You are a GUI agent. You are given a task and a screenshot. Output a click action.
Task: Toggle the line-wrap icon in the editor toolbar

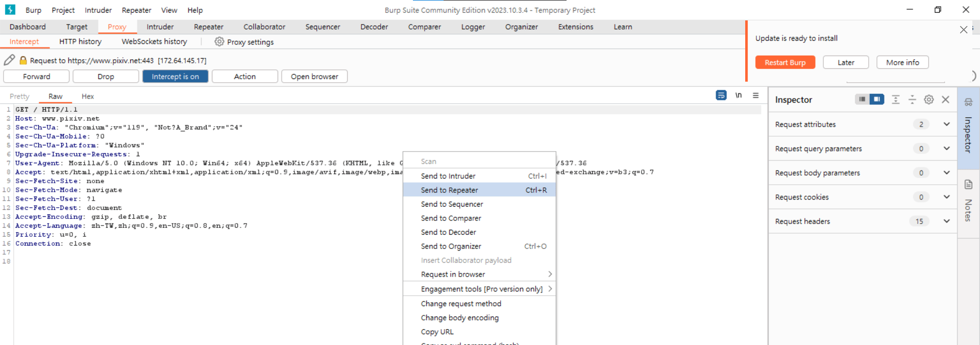[721, 95]
